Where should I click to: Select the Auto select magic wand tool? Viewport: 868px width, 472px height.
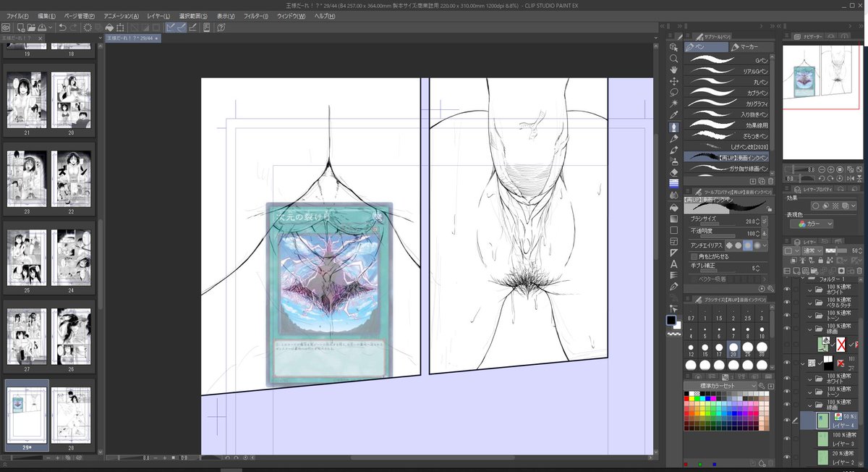[x=674, y=104]
